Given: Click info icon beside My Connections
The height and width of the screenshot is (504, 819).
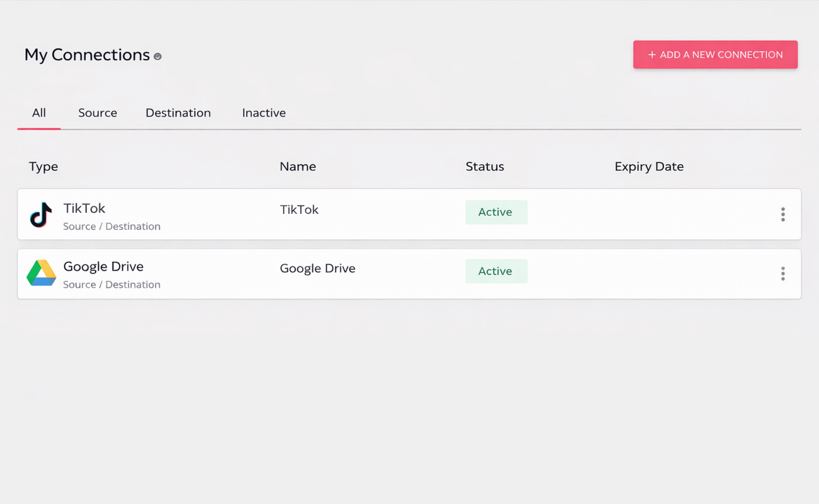Looking at the screenshot, I should point(158,57).
